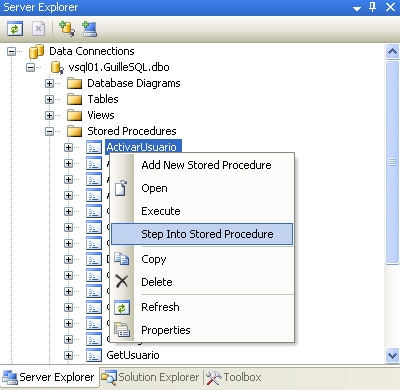
Task: Open the Toolbox tab
Action: (x=234, y=377)
